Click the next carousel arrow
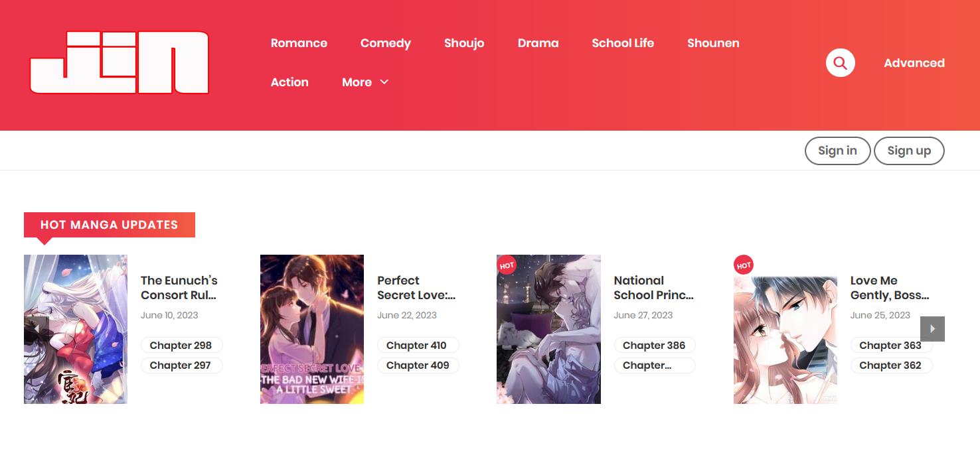The image size is (980, 455). tap(932, 329)
